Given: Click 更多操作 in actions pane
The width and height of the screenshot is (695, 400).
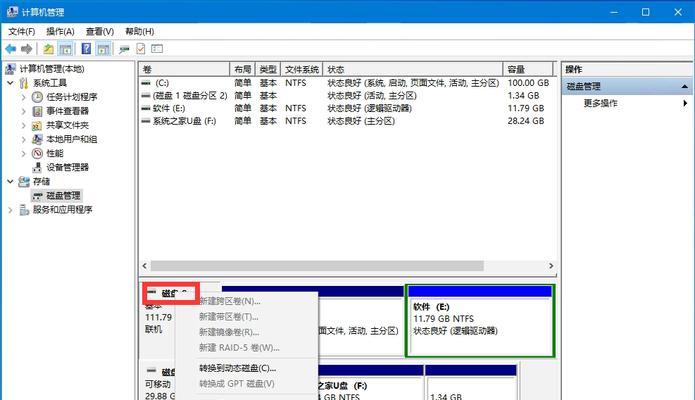Looking at the screenshot, I should 600,103.
